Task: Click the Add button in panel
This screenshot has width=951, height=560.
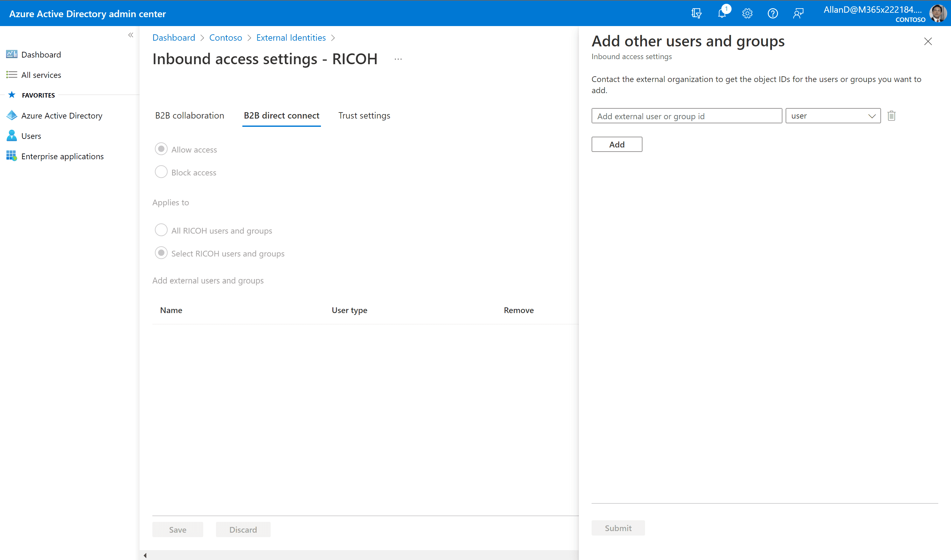Action: (x=616, y=145)
